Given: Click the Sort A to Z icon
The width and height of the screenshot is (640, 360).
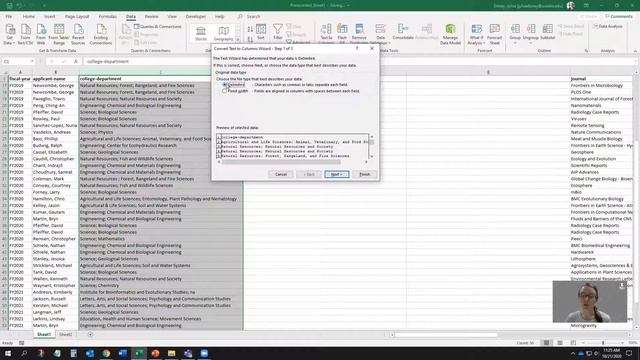Looking at the screenshot, I should coord(250,29).
